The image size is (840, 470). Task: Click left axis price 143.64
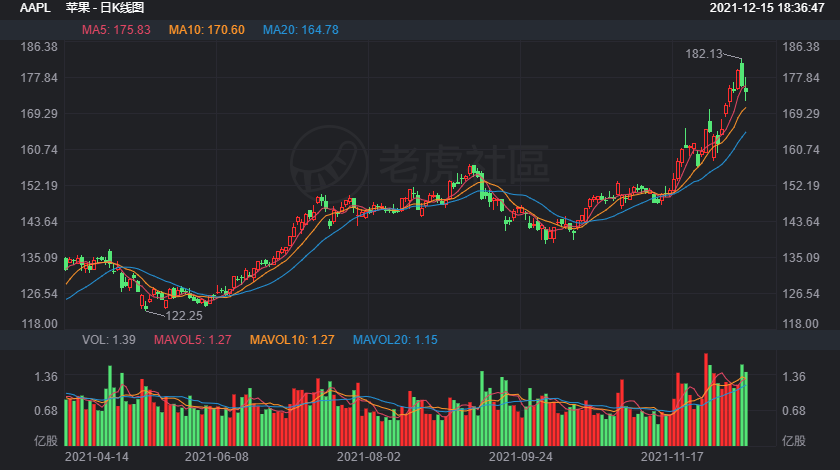39,222
